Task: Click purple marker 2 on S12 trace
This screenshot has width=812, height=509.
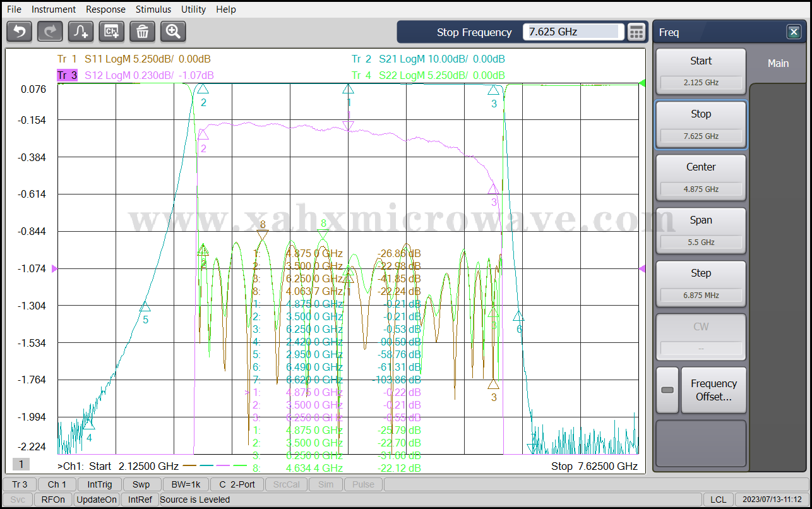Action: [203, 135]
